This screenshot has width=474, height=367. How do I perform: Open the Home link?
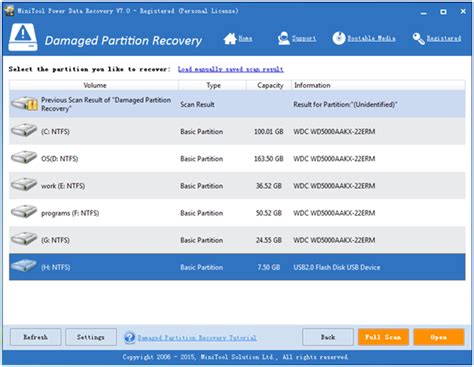click(x=245, y=38)
